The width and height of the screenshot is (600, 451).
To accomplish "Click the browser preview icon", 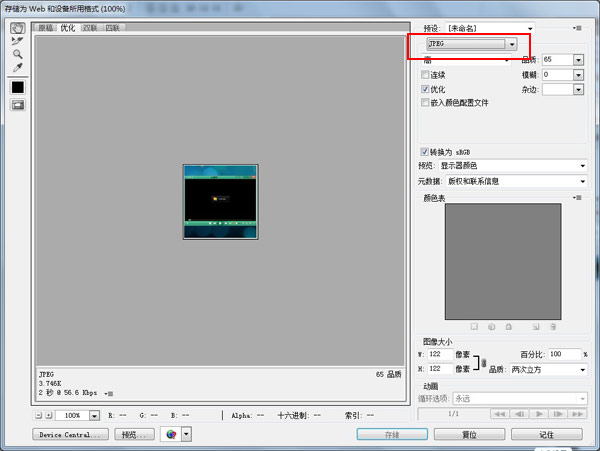I will click(171, 434).
